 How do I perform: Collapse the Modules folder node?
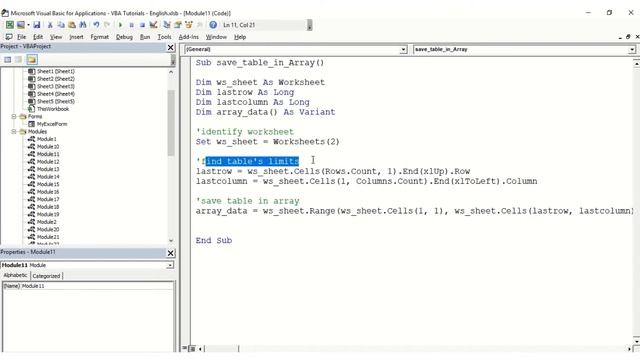point(14,131)
